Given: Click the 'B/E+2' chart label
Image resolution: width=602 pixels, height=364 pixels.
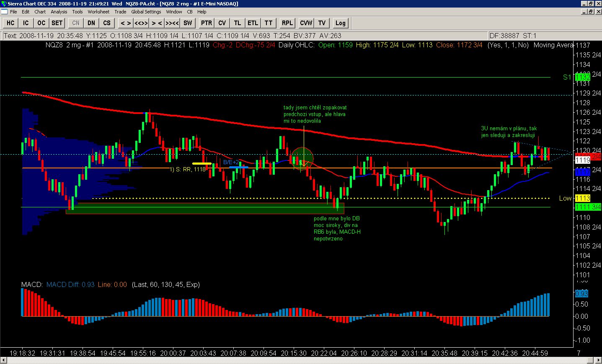Looking at the screenshot, I should (x=231, y=162).
